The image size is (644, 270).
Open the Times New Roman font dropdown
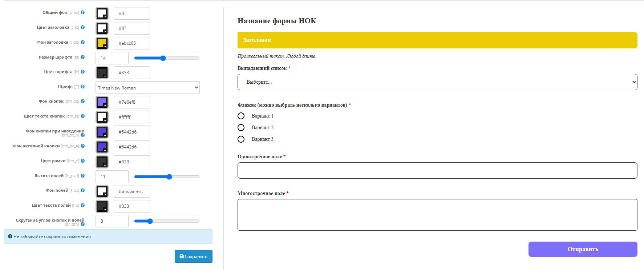(x=147, y=88)
